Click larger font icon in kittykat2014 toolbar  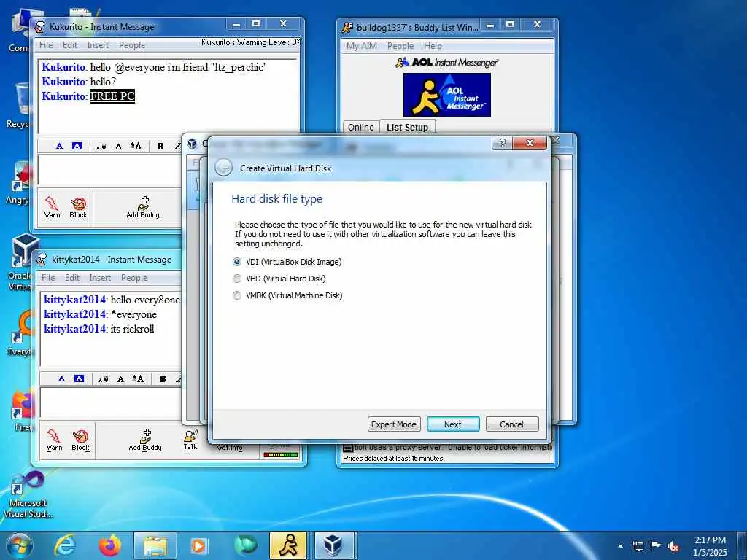click(138, 378)
